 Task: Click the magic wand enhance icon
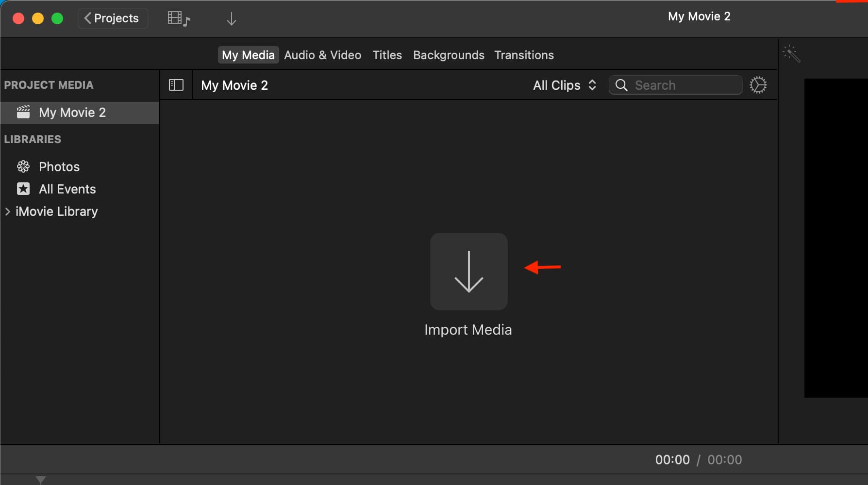pyautogui.click(x=791, y=54)
